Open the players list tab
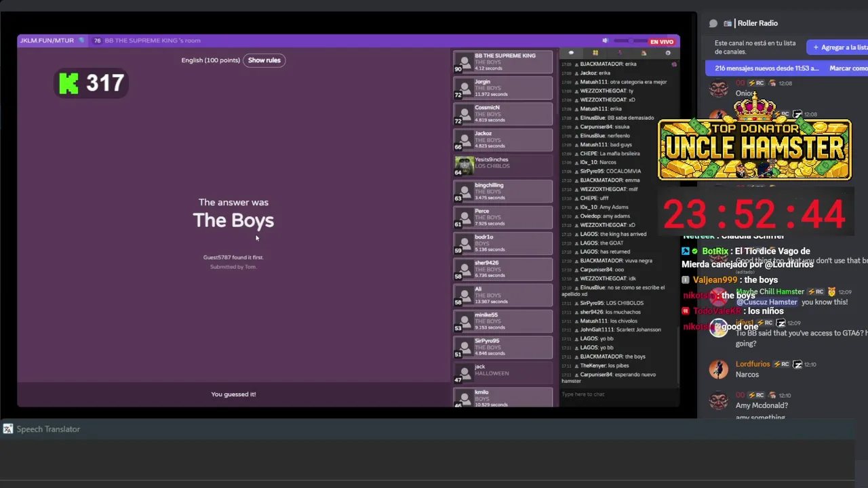This screenshot has width=868, height=488. (595, 53)
